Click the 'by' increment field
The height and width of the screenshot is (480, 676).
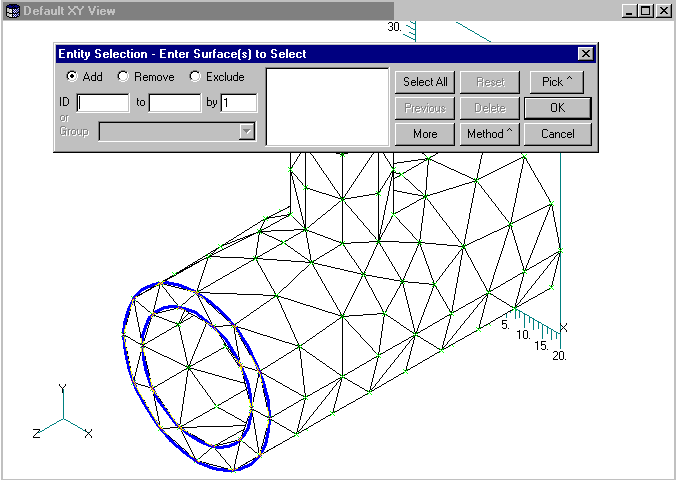coord(238,103)
